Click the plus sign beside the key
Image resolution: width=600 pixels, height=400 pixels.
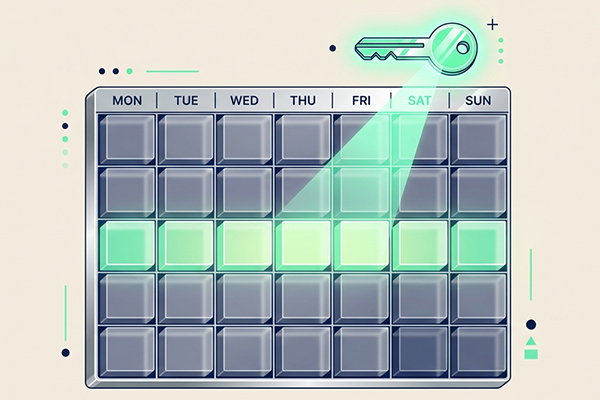[x=491, y=23]
